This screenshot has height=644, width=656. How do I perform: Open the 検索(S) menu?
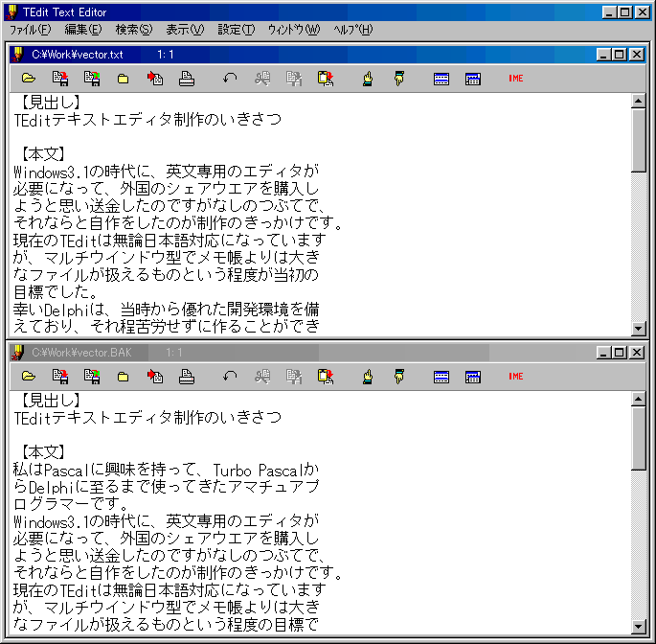tap(134, 30)
